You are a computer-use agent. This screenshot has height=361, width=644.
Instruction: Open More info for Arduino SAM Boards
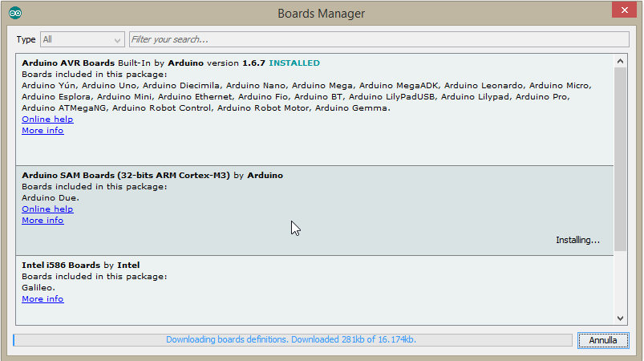(43, 220)
